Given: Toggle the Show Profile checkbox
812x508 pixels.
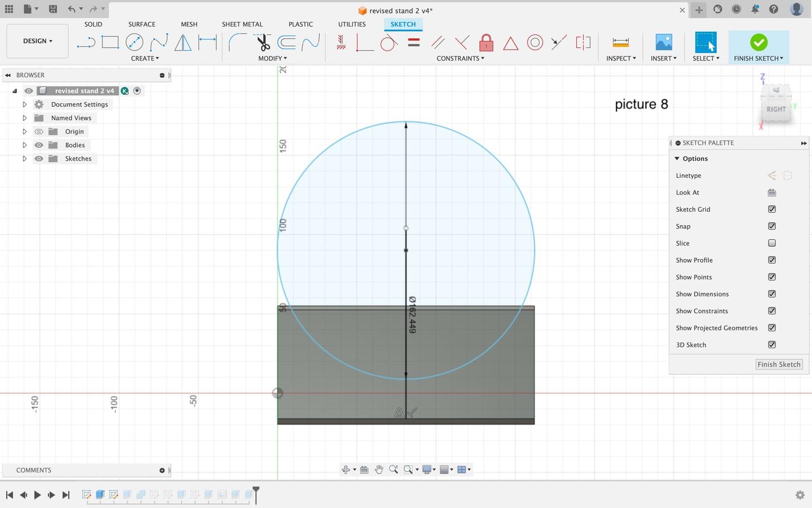Looking at the screenshot, I should coord(772,260).
